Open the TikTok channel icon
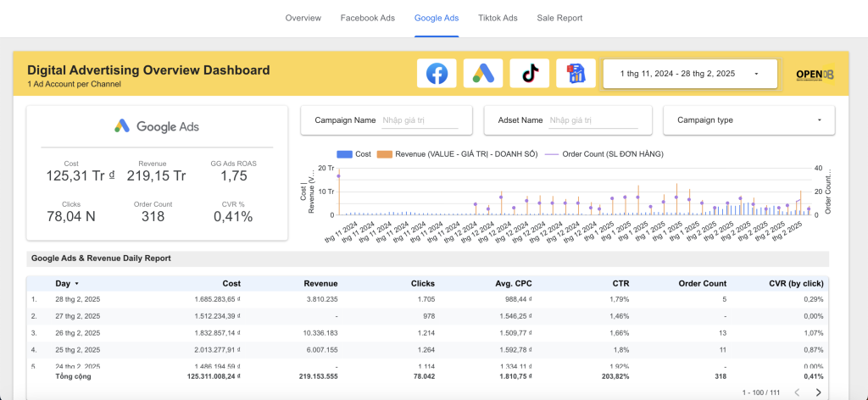Image resolution: width=868 pixels, height=400 pixels. click(530, 74)
